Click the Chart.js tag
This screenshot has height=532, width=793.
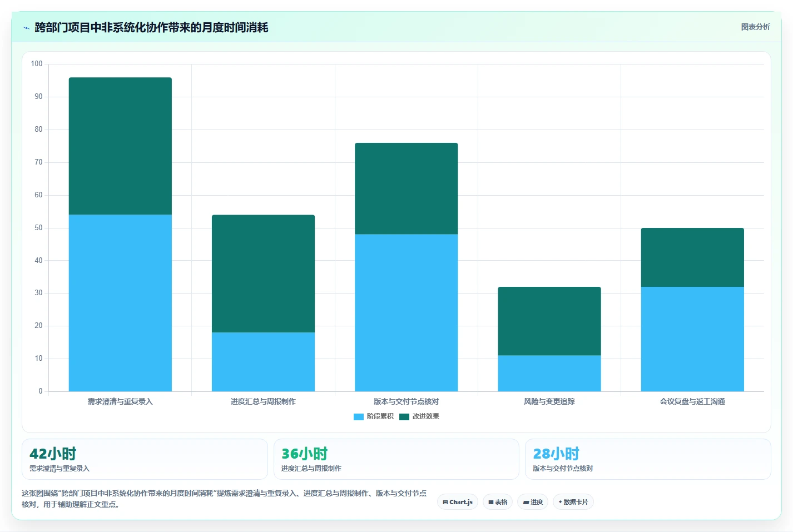pos(458,502)
